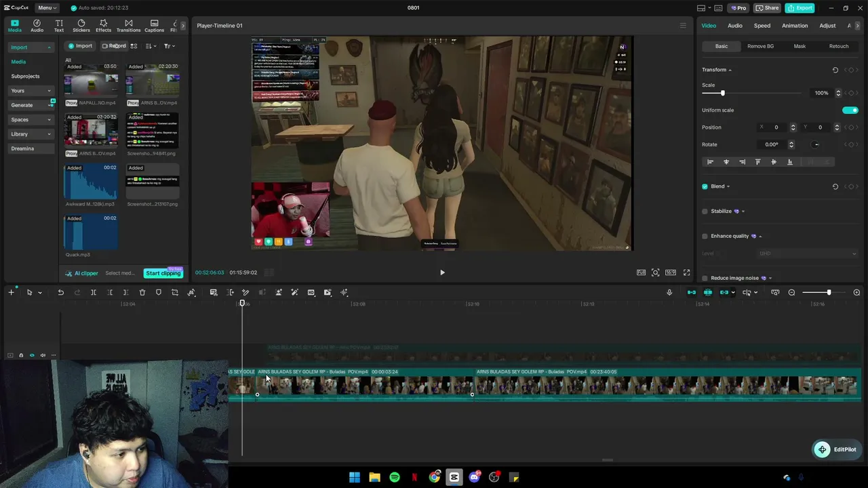Enable Reduce image noise checkbox

(705, 278)
